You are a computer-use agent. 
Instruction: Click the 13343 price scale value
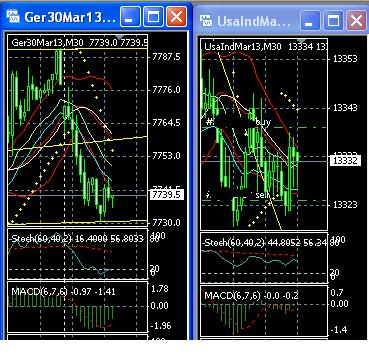(345, 108)
